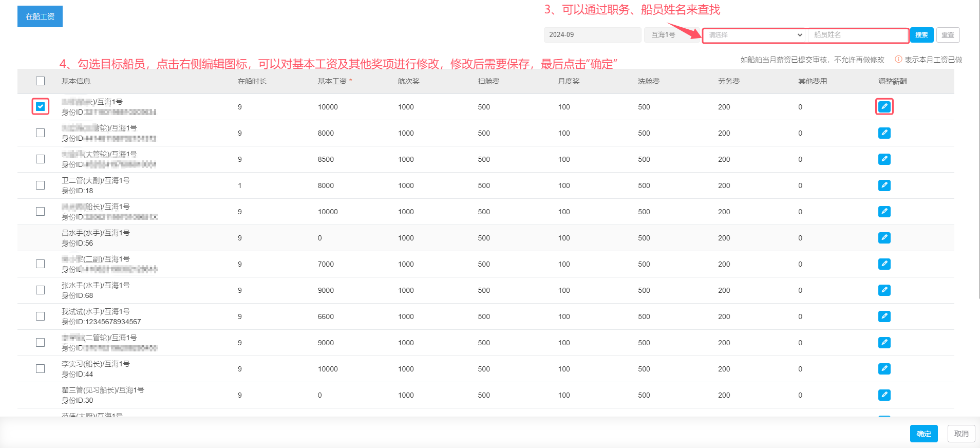Click the 基本信息 column header
Viewport: 980px width, 448px height.
tap(76, 81)
